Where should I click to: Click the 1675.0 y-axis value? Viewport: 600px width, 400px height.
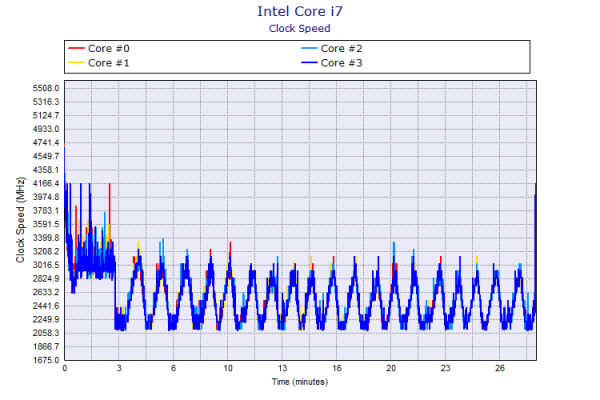point(46,360)
